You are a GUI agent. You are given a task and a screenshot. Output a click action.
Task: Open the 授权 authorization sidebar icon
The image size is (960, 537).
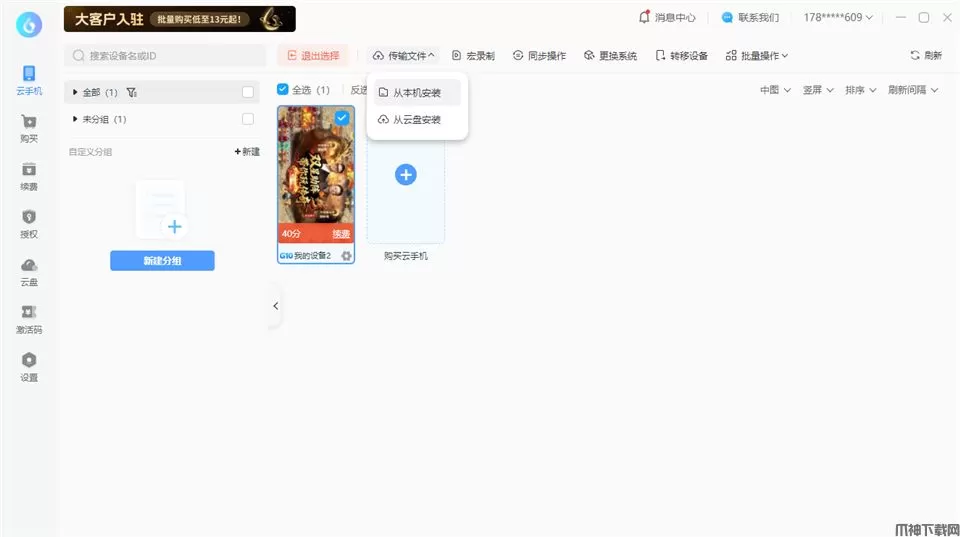29,224
